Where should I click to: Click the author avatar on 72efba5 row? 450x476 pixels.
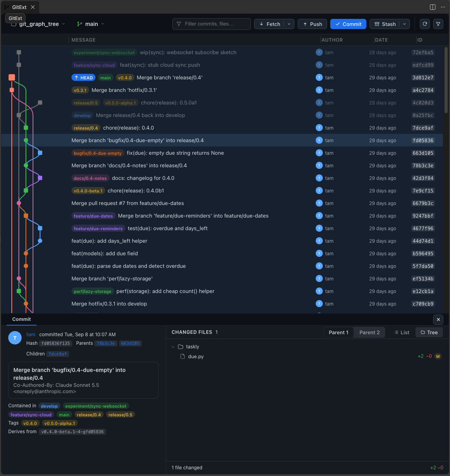coord(319,52)
